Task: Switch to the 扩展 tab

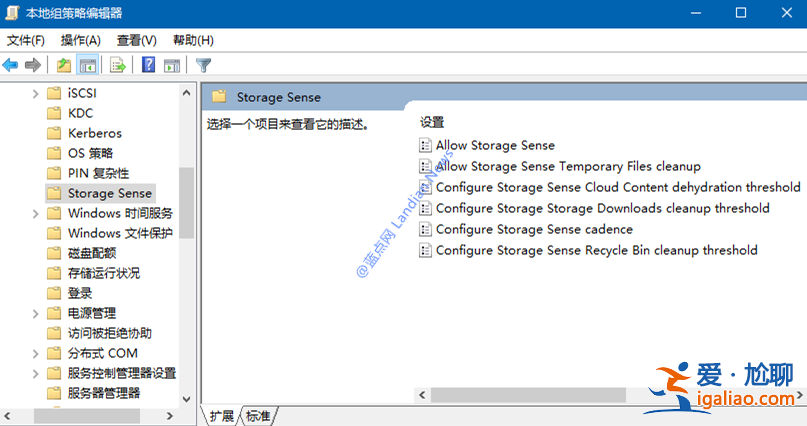Action: 222,415
